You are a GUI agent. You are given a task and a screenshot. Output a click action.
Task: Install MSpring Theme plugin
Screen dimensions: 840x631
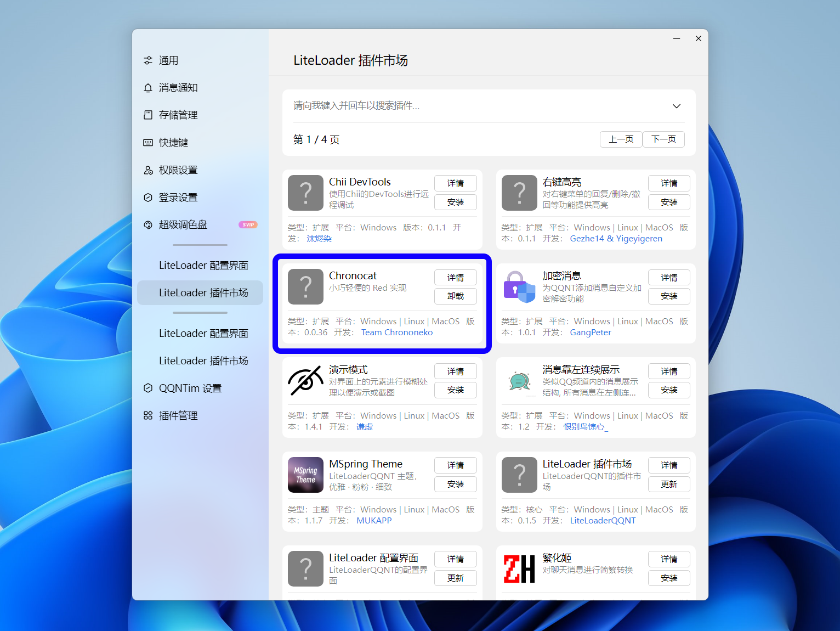click(456, 484)
